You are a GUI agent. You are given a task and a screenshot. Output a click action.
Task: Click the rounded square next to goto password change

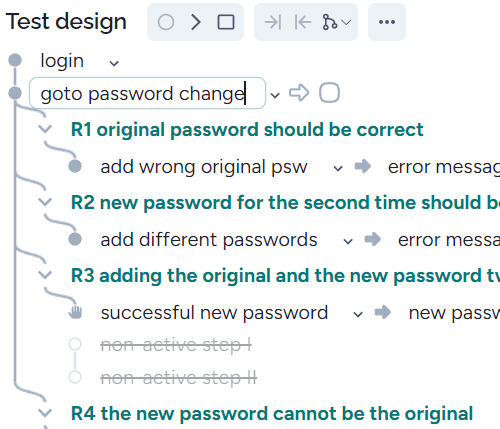pos(329,93)
